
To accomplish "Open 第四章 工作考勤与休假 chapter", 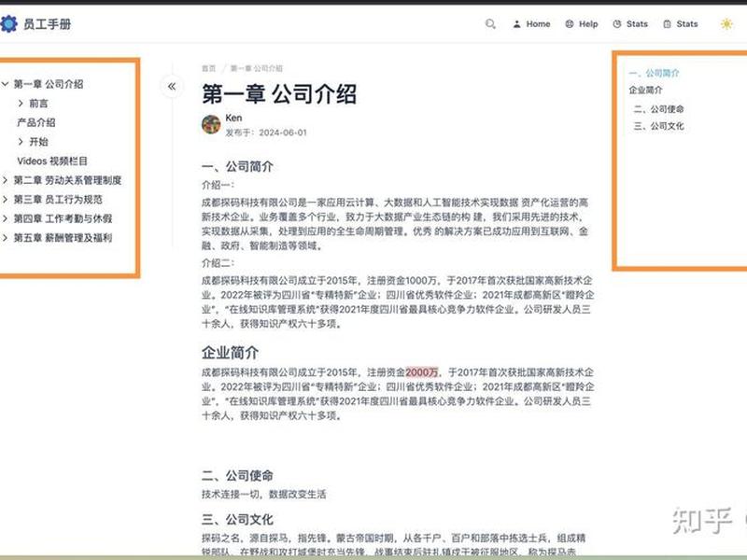I will tap(63, 218).
